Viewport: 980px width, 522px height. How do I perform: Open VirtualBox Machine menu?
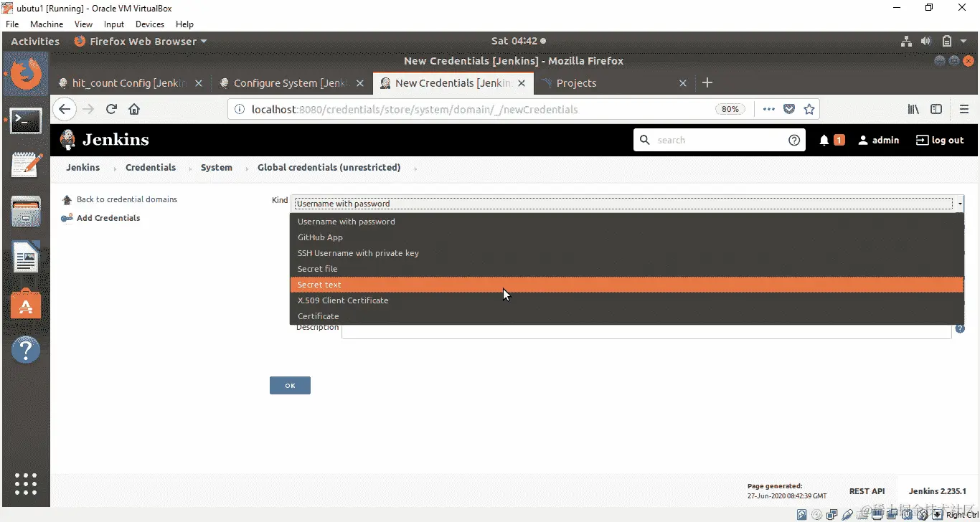[x=47, y=24]
